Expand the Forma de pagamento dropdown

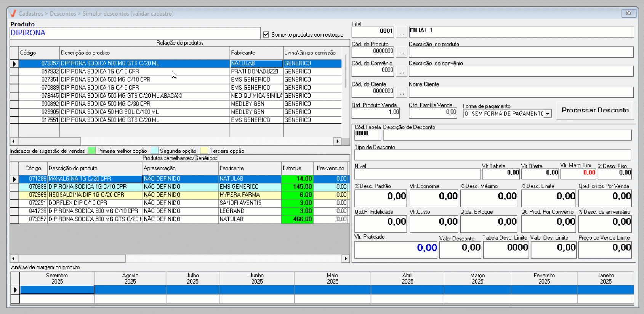(548, 114)
